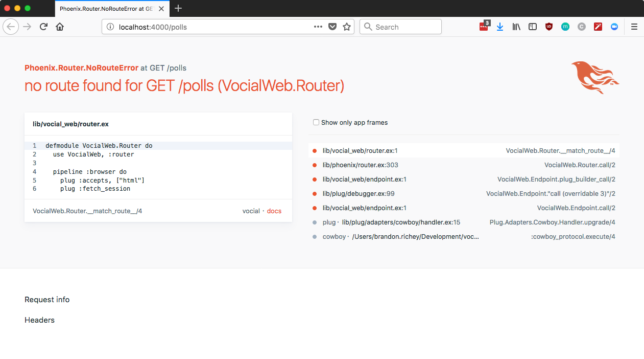
Task: Open the uBlock Origin extension
Action: (x=549, y=27)
